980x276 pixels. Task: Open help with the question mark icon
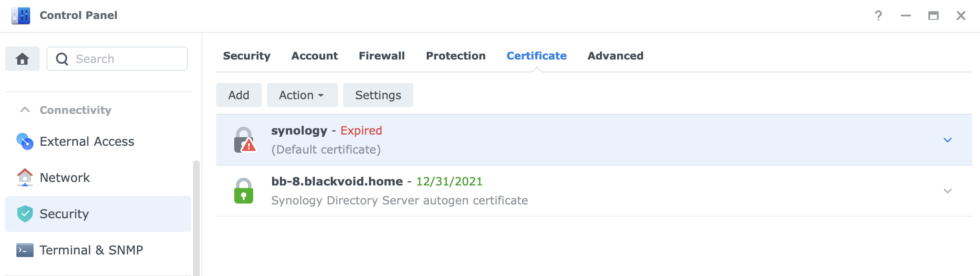(x=878, y=16)
